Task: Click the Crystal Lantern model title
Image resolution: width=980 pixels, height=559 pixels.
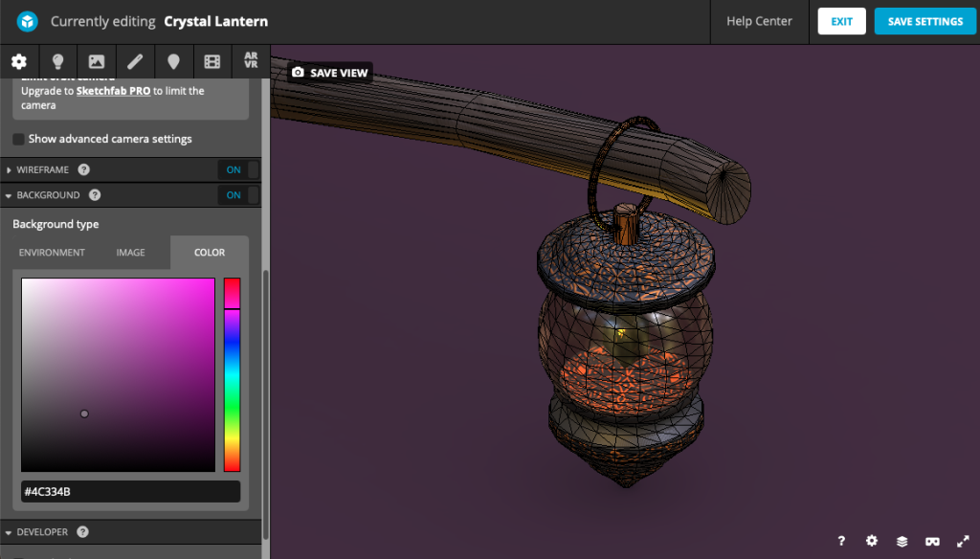Action: pos(215,21)
